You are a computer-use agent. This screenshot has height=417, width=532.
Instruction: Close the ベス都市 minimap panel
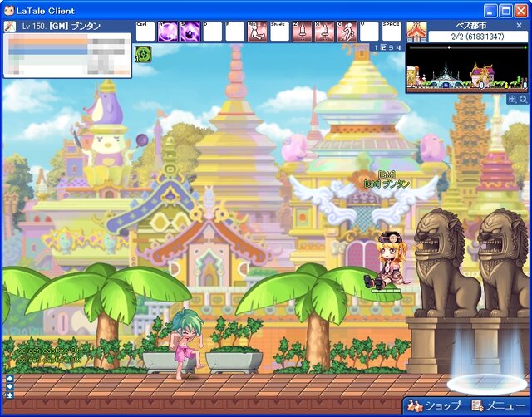click(x=519, y=26)
